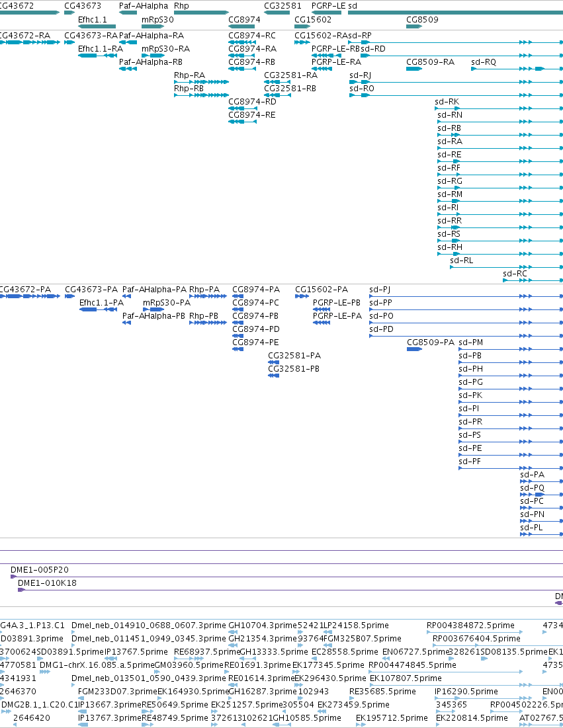Click the mRpS30 gene label
The width and height of the screenshot is (563, 728).
click(x=157, y=19)
